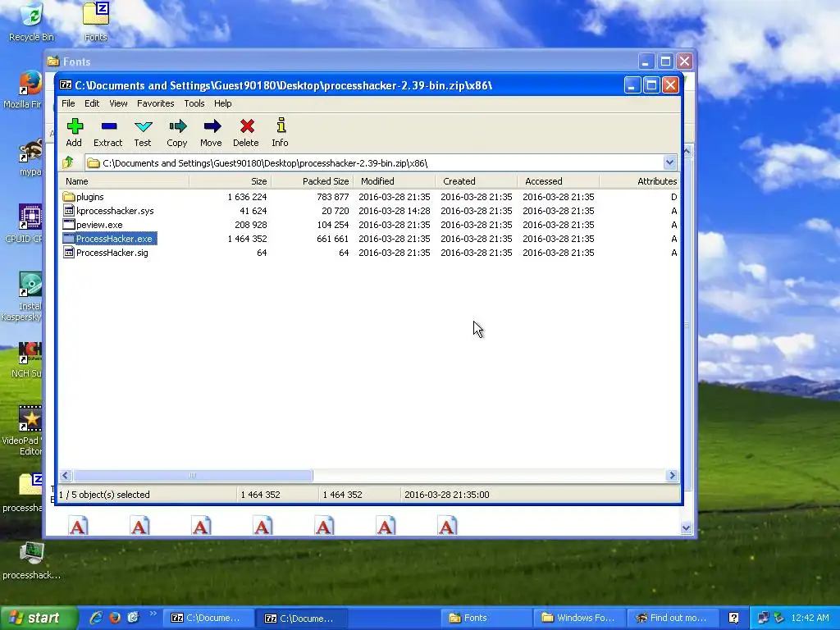840x630 pixels.
Task: Sort by Size column header
Action: point(231,181)
